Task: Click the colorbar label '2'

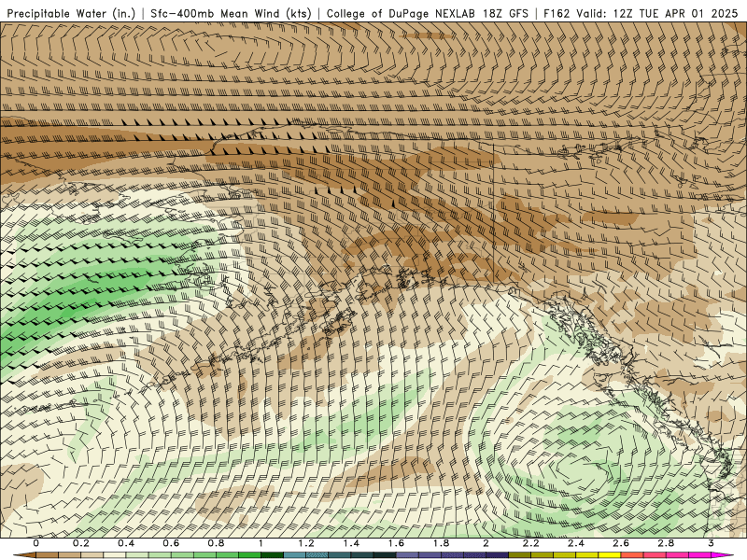Action: [x=486, y=543]
